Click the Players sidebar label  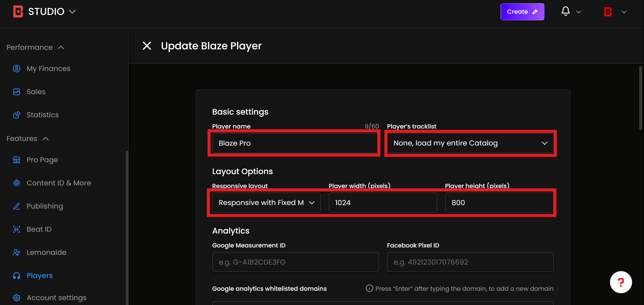[40, 275]
